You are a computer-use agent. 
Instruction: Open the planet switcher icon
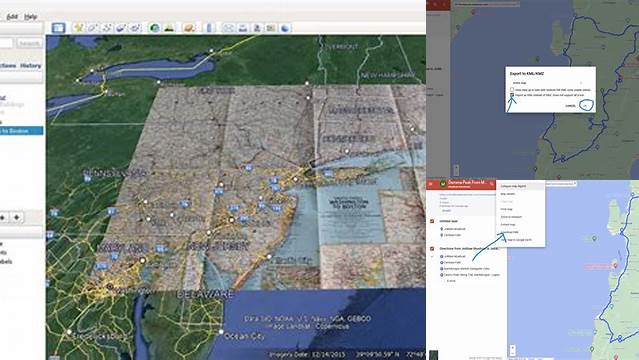tap(188, 28)
